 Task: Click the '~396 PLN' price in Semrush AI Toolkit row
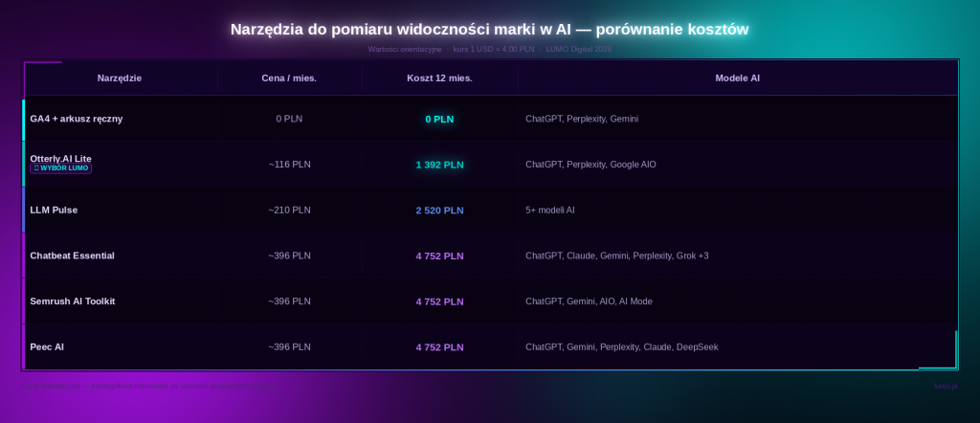[x=289, y=301]
